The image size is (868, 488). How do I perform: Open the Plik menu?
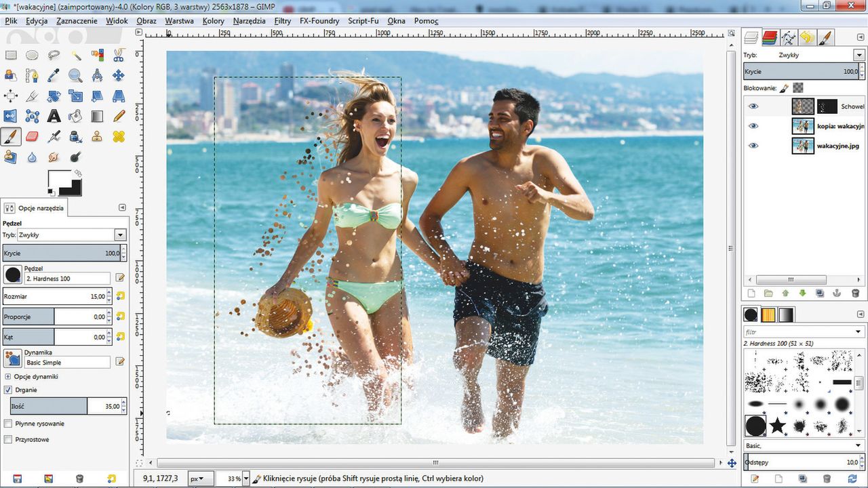click(x=11, y=21)
